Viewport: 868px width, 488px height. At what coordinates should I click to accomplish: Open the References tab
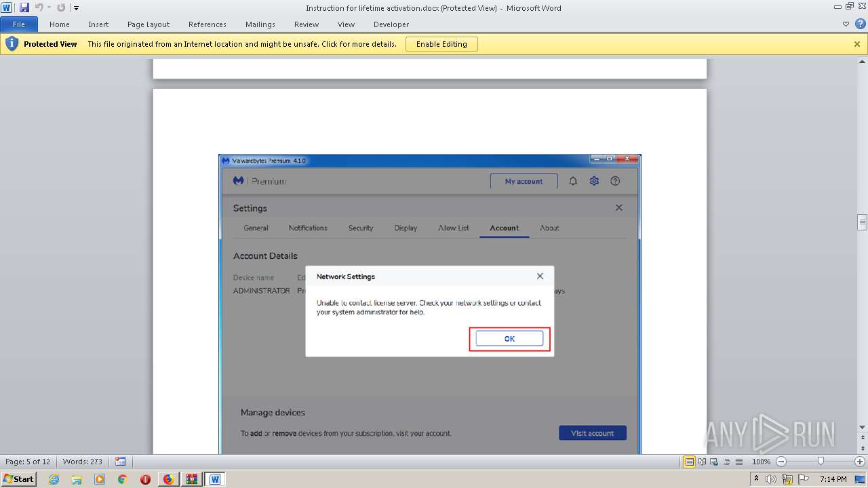(208, 24)
